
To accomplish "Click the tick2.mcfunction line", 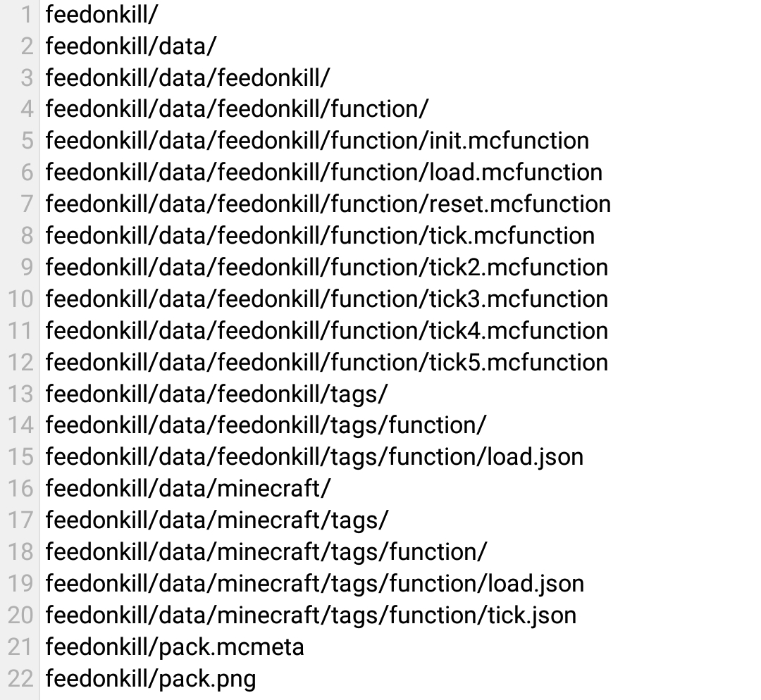I will [327, 268].
